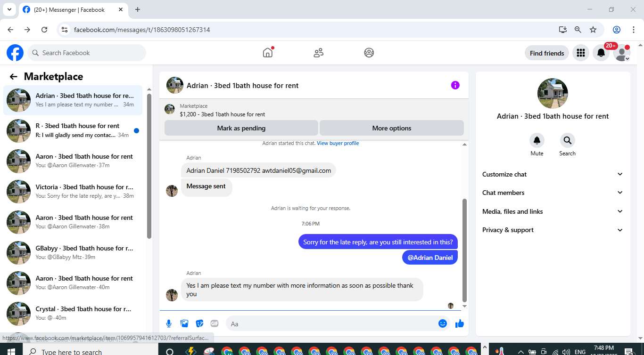
Task: Open new Chrome tab plus button
Action: pos(138,9)
